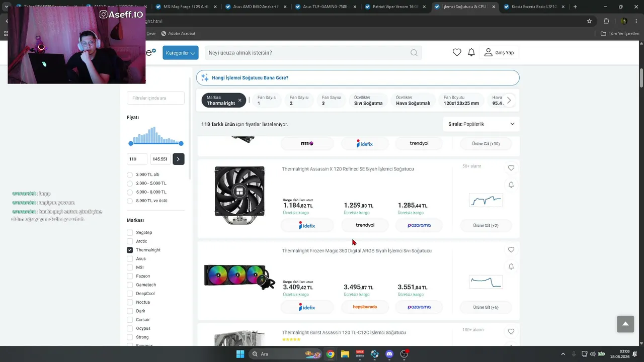Check the MSI brand checkbox
Screen dimensions: 644x362
(x=130, y=267)
